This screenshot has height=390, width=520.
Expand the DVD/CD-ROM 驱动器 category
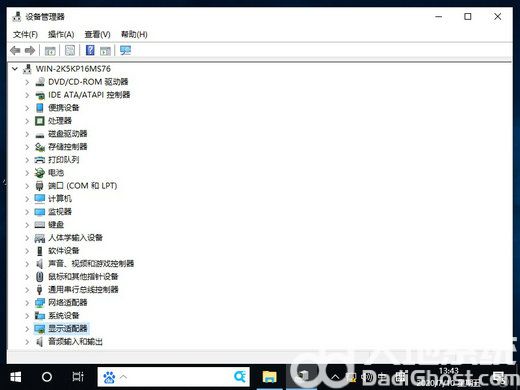coord(27,82)
